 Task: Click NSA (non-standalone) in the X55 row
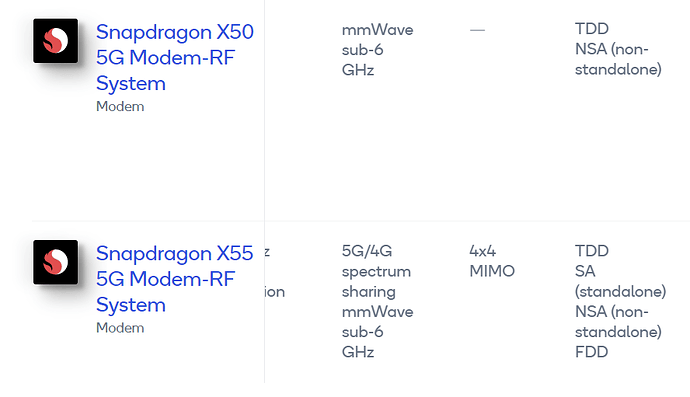coord(618,322)
